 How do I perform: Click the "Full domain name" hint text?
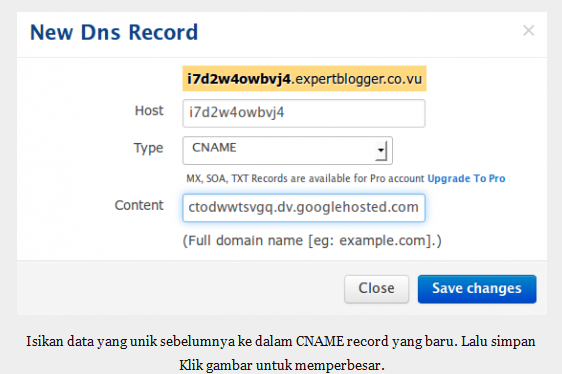tap(312, 241)
